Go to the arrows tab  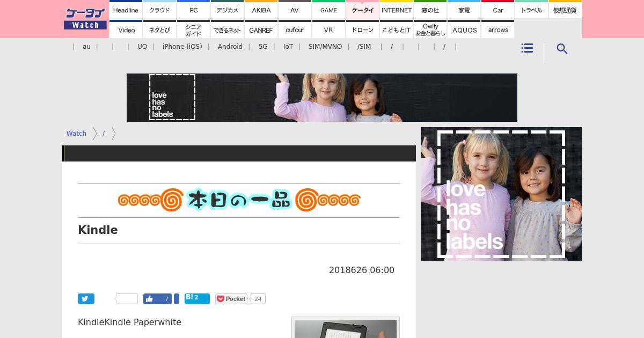pos(497,29)
